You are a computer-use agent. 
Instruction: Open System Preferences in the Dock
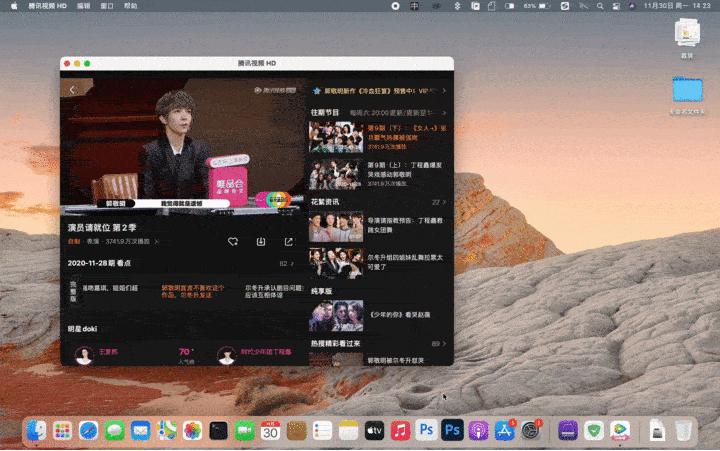coord(531,431)
